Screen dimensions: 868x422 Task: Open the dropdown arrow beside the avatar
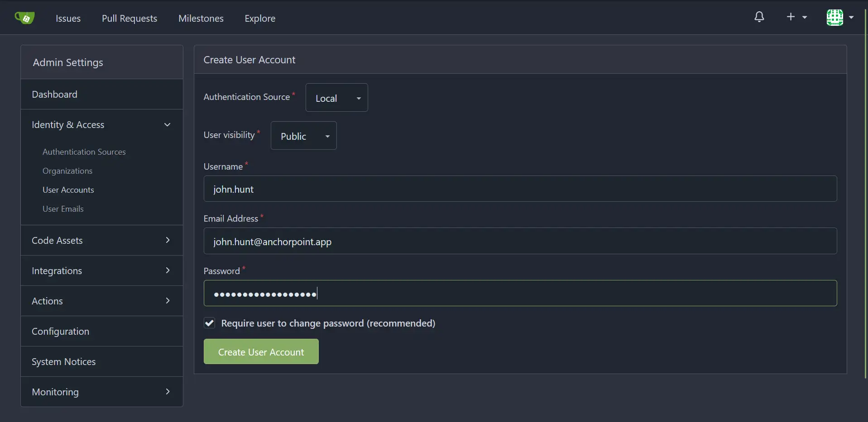851,18
